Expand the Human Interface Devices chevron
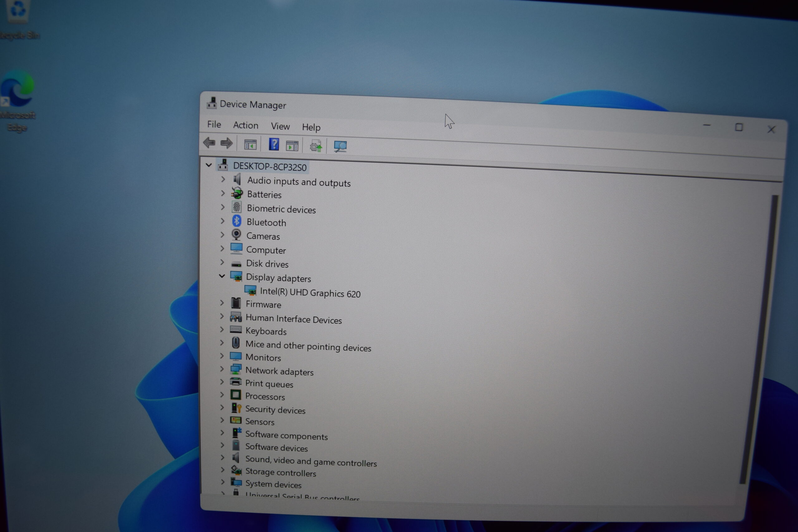The height and width of the screenshot is (532, 798). coord(222,316)
